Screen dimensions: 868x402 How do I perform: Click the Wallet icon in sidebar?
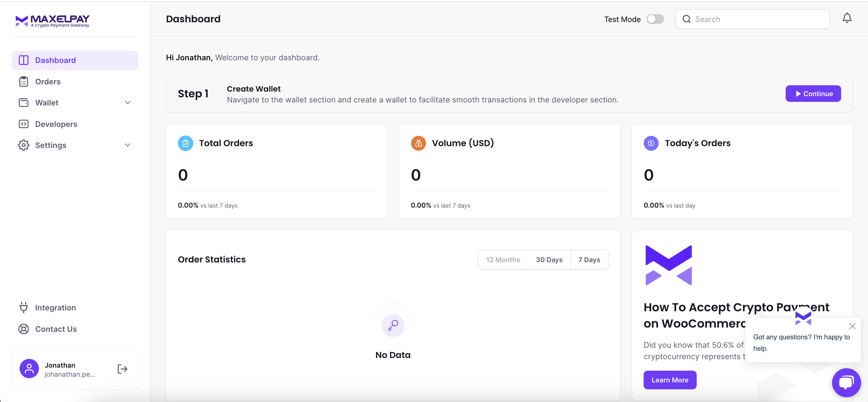(23, 103)
